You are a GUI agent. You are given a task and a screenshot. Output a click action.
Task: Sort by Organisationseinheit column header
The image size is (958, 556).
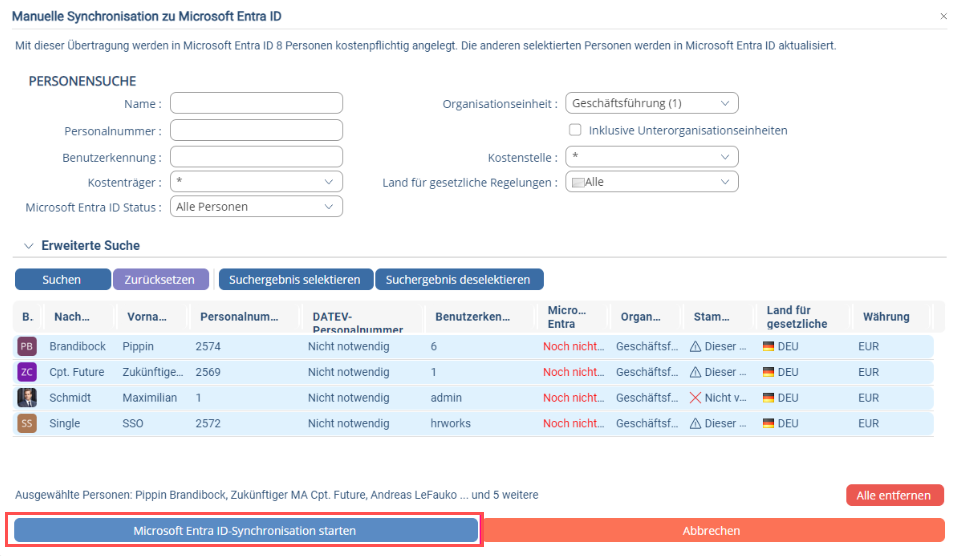(x=641, y=316)
